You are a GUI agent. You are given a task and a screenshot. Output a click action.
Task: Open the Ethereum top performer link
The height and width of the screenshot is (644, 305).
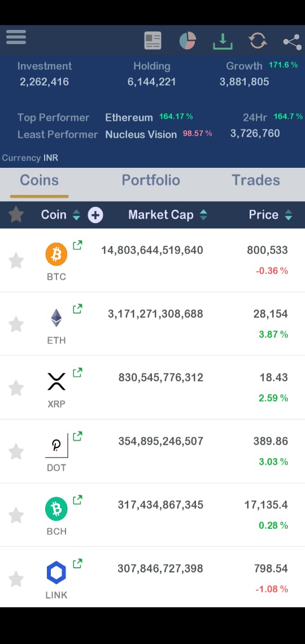pos(129,118)
